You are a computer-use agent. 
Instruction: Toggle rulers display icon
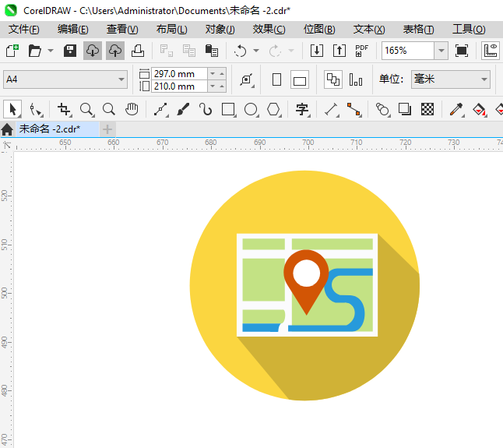(x=491, y=51)
